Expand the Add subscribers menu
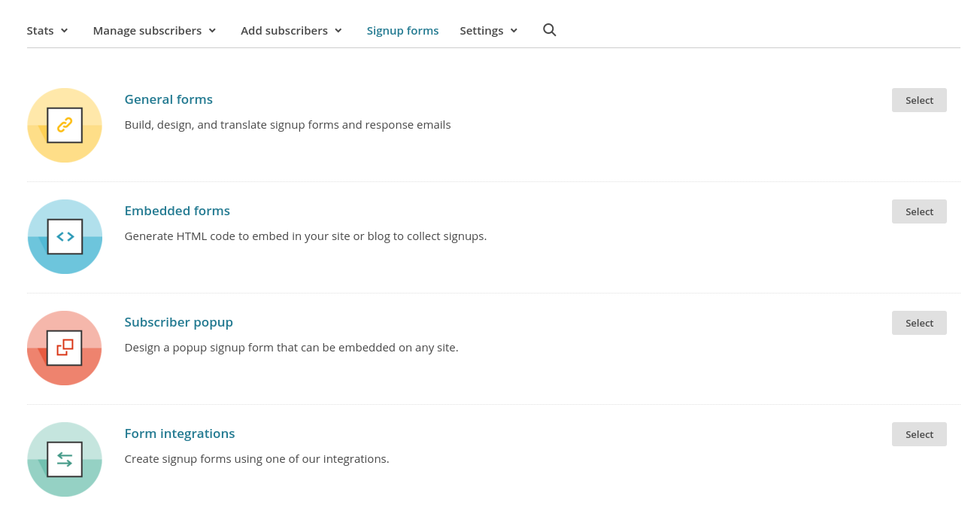 (x=291, y=30)
